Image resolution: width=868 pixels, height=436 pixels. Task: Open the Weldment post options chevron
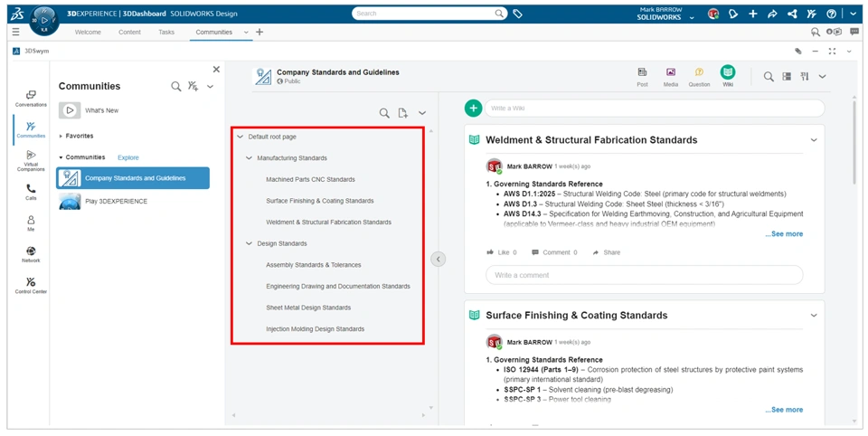tap(814, 140)
